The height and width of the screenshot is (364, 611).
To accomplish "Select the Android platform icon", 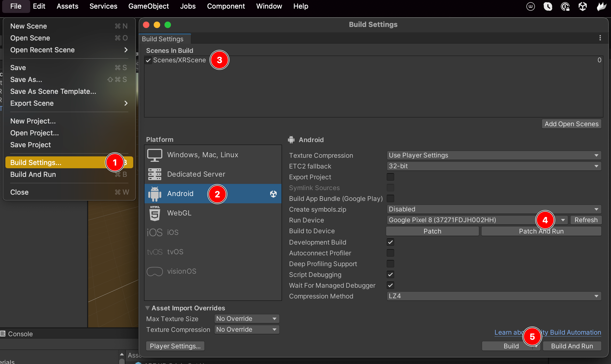I will pos(155,194).
